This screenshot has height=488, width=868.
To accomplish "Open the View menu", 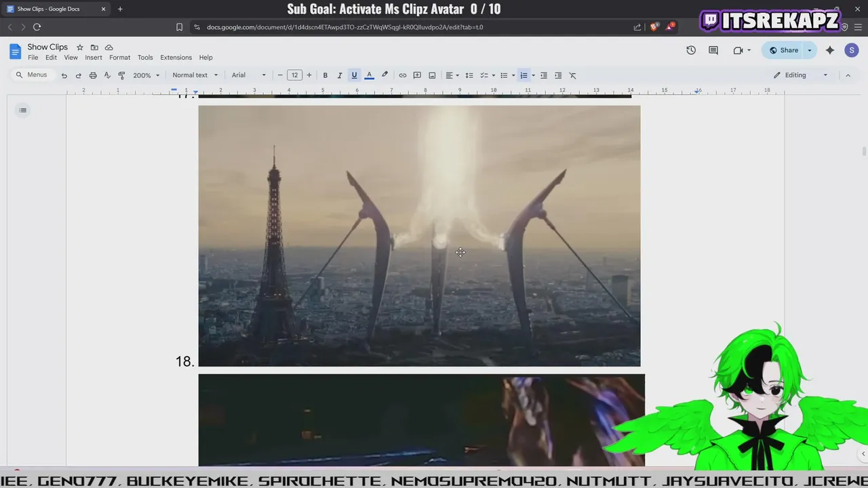I will pyautogui.click(x=71, y=58).
